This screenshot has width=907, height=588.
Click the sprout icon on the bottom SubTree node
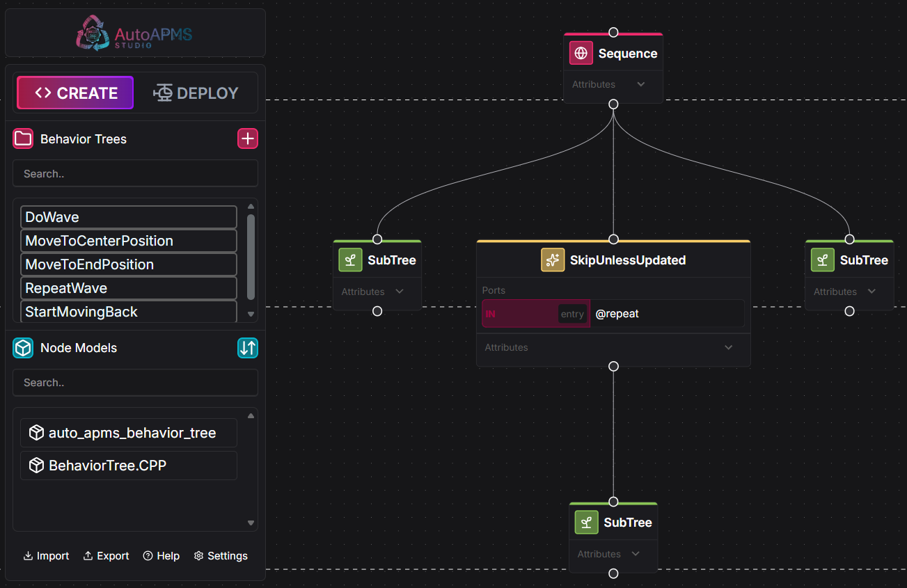586,523
